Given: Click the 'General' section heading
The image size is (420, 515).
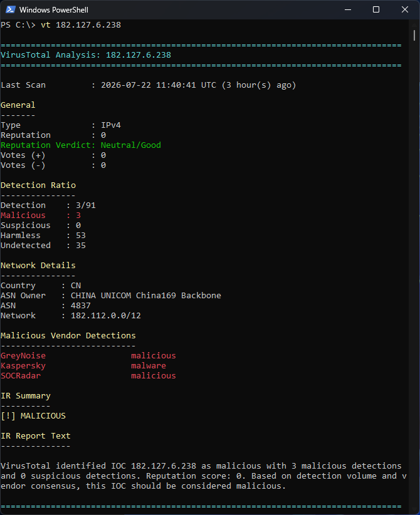Looking at the screenshot, I should 18,105.
